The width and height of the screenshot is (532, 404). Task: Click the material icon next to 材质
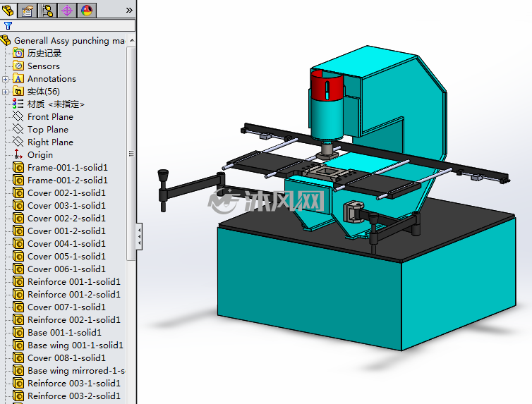[18, 104]
